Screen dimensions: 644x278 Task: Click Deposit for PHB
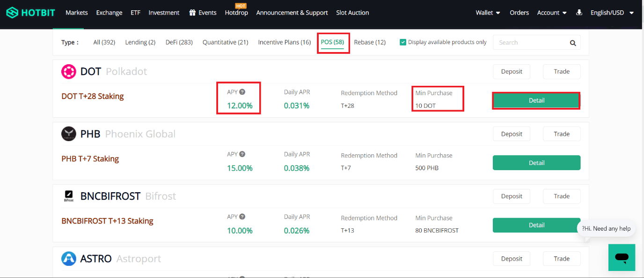click(512, 134)
